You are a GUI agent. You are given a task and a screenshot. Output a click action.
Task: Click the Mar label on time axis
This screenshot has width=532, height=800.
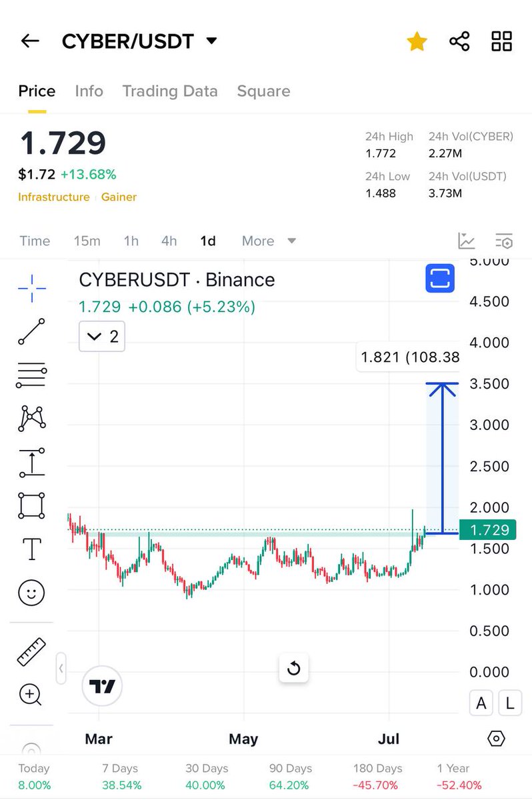point(99,739)
